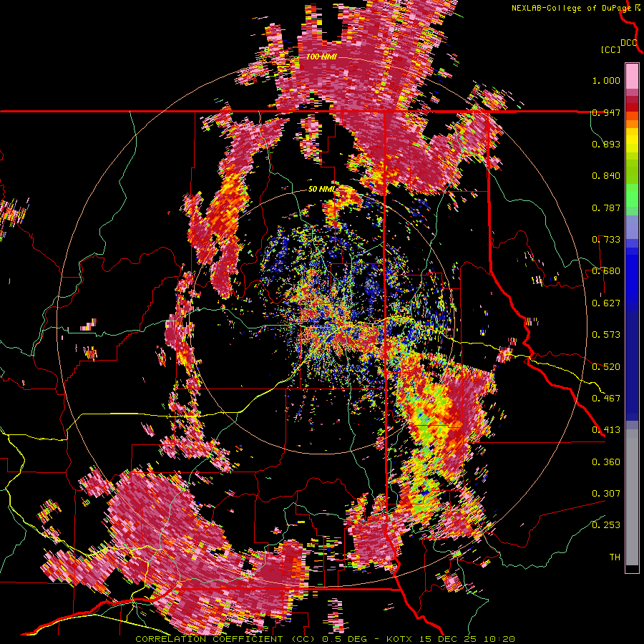Click the 1.000 value on the legend
The image size is (644, 644).
606,80
